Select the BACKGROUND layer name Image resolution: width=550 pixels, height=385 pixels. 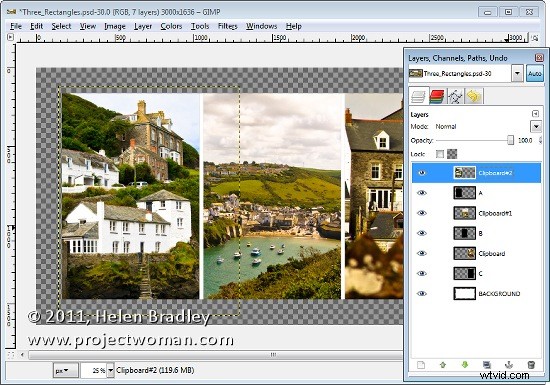[x=499, y=293]
